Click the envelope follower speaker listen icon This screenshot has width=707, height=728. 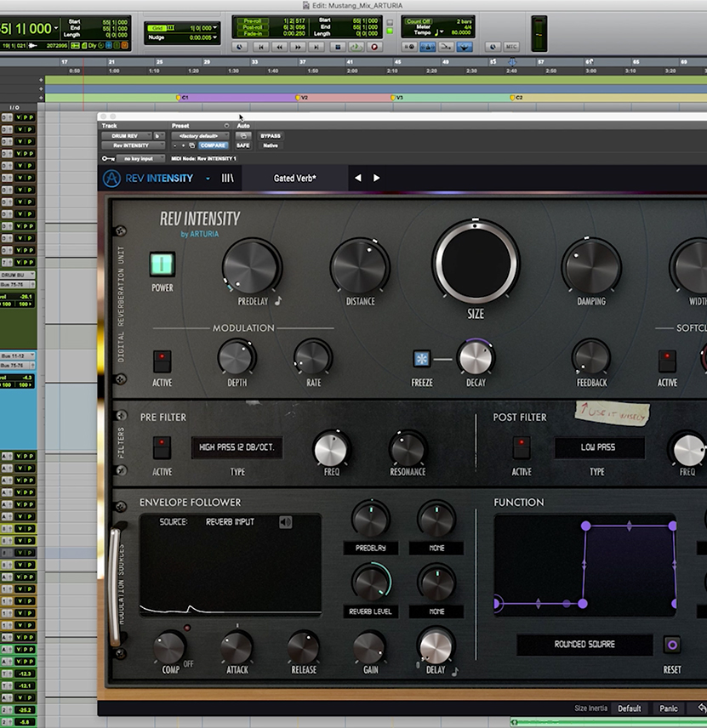click(x=285, y=522)
